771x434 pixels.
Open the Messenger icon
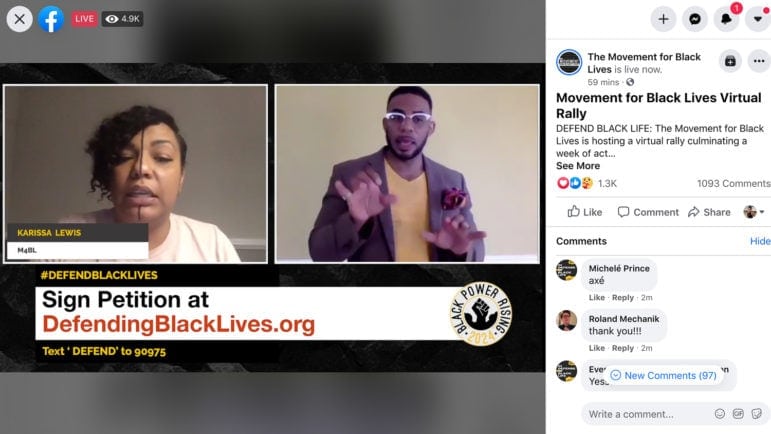pos(695,19)
